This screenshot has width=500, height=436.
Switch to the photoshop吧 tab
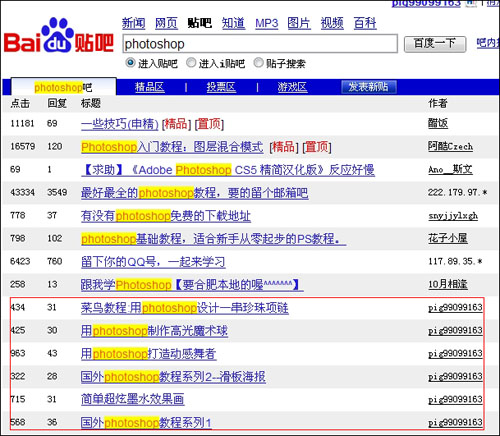63,87
